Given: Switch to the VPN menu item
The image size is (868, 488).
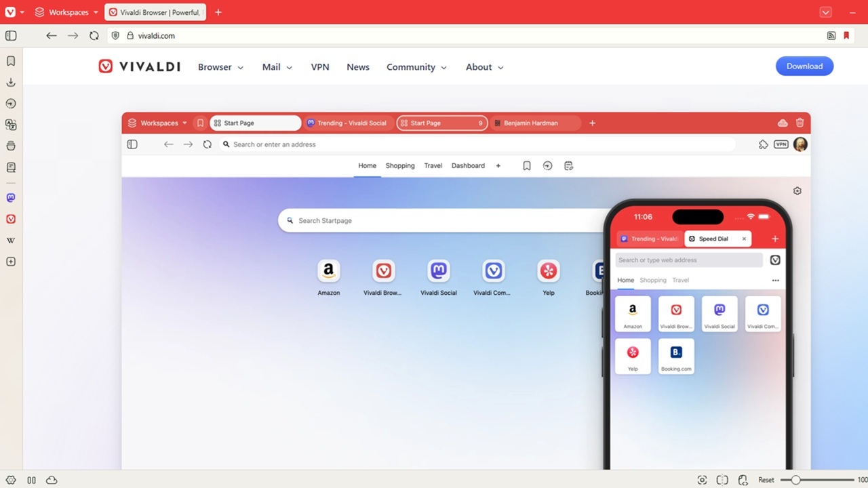Looking at the screenshot, I should point(320,67).
